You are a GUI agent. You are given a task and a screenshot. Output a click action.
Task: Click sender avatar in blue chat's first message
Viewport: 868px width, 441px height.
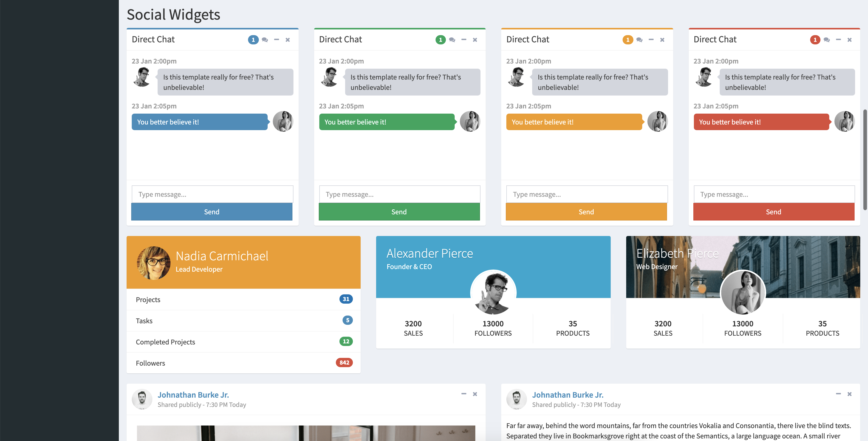pos(142,77)
